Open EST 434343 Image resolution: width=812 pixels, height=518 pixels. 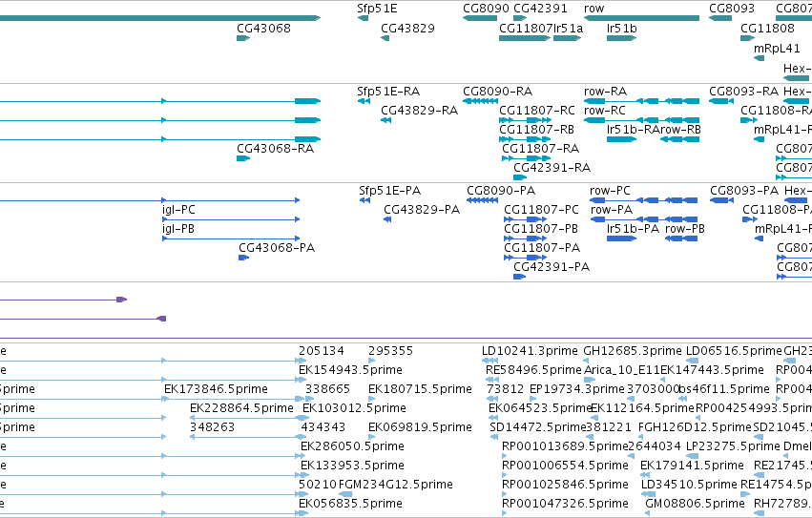pos(323,428)
